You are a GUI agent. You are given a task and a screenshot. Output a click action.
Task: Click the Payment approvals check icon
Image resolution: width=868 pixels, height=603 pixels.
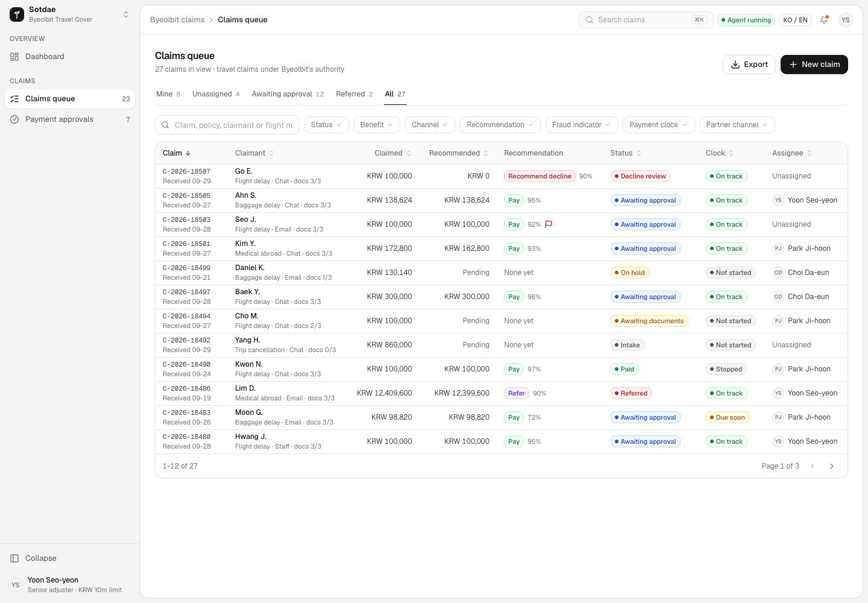pos(14,119)
